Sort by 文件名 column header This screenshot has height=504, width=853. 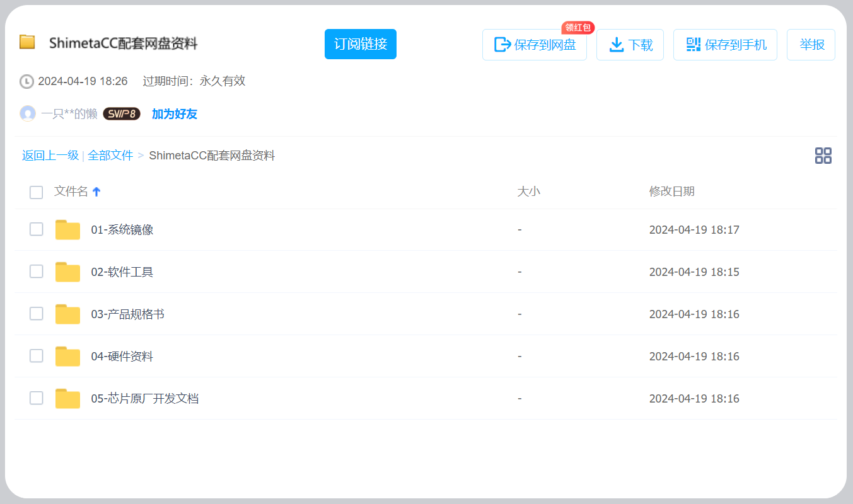(x=71, y=192)
